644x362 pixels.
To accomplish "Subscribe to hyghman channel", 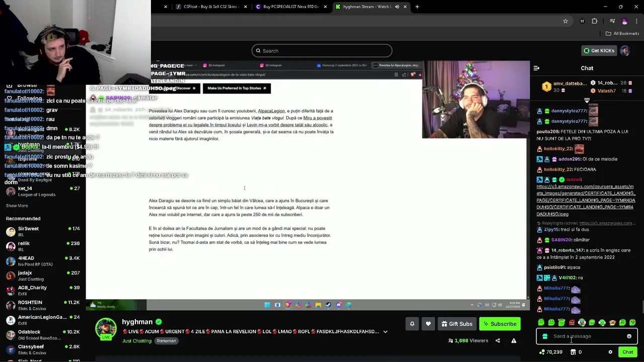I will (500, 324).
